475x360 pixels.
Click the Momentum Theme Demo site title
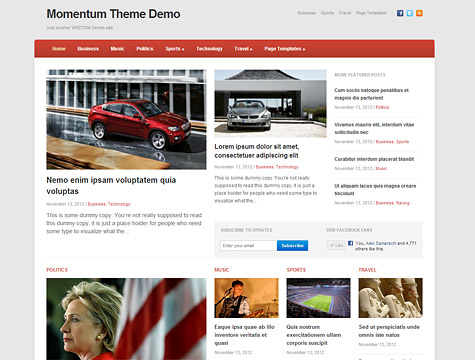tap(113, 14)
